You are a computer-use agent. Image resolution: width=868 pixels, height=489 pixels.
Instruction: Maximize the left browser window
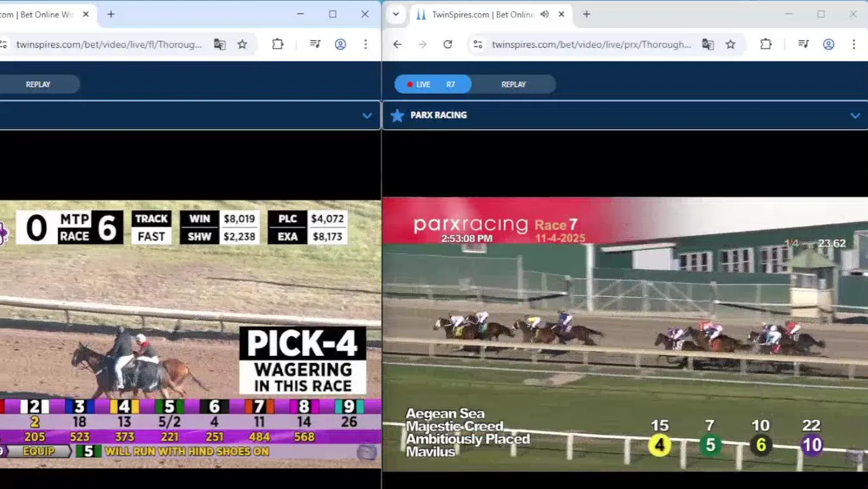(333, 14)
